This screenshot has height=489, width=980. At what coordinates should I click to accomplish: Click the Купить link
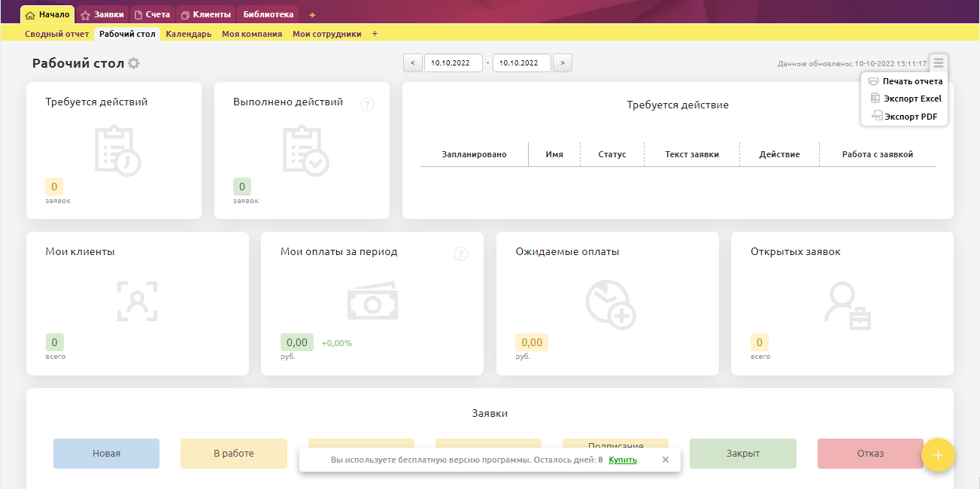tap(623, 460)
